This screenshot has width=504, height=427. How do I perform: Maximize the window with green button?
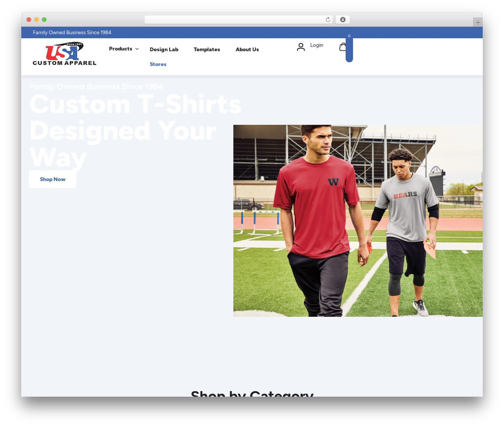tap(44, 20)
